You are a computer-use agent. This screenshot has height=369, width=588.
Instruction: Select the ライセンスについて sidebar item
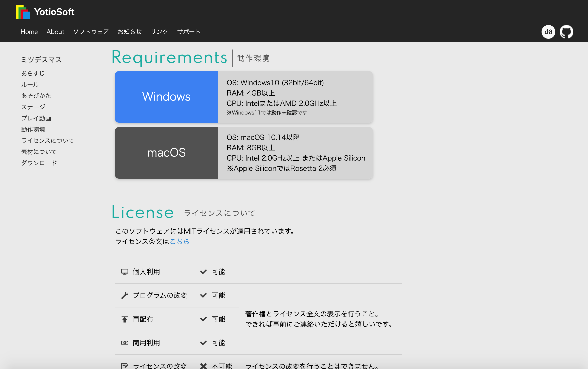[x=48, y=141]
